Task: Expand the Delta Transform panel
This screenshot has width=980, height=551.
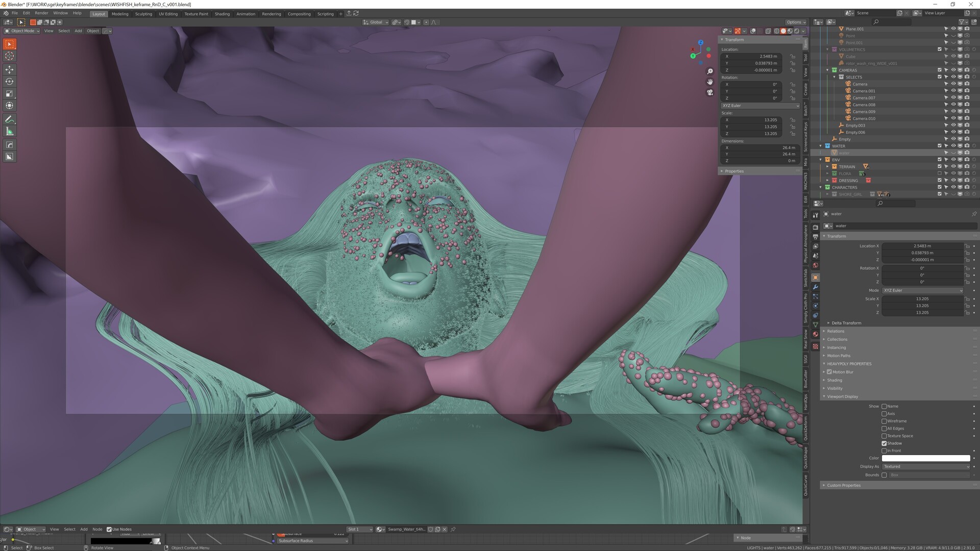Action: [846, 323]
